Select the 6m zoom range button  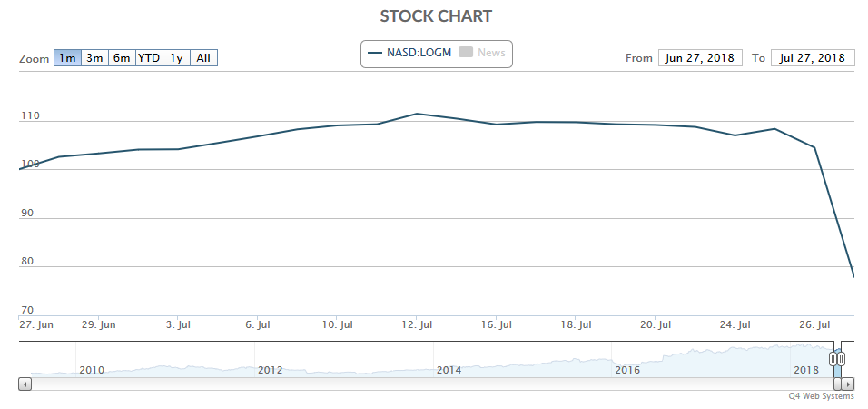[122, 57]
